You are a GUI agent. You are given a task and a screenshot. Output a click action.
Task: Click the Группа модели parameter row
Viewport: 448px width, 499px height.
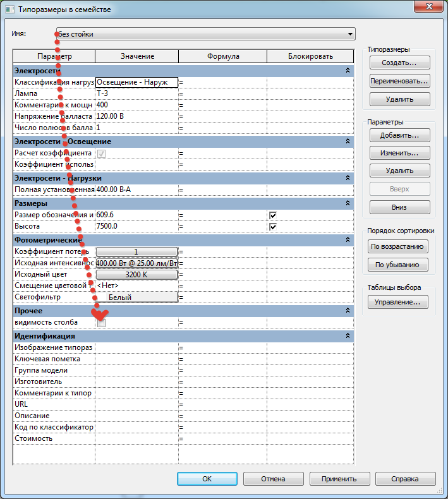(183, 370)
